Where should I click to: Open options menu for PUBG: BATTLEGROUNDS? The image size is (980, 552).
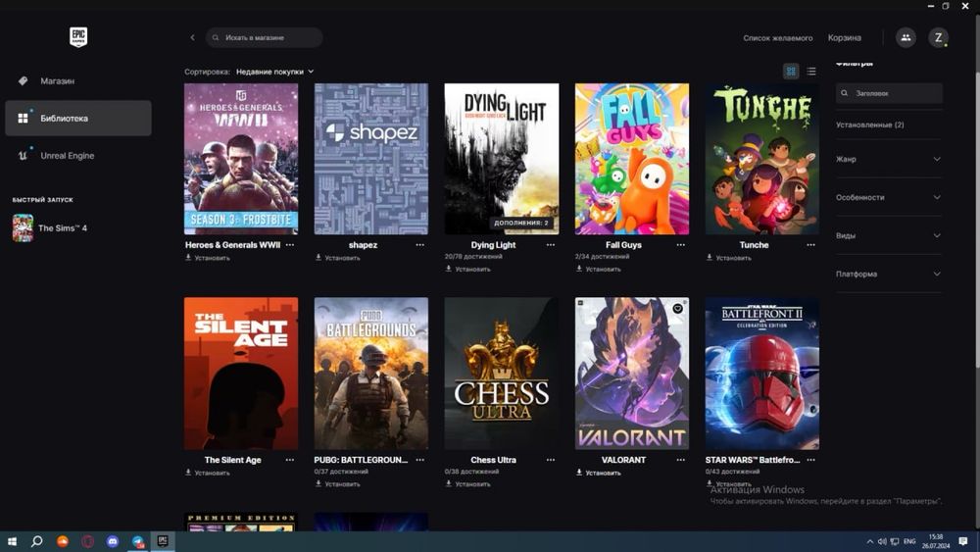420,460
